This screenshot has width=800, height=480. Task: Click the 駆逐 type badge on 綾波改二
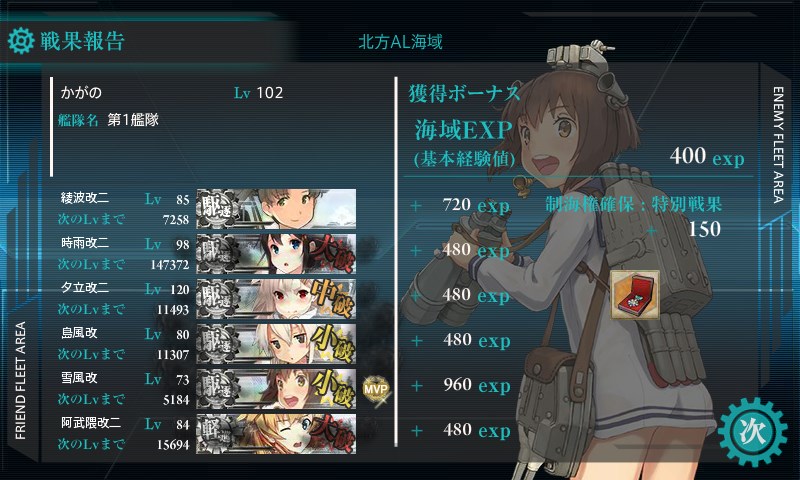point(218,209)
